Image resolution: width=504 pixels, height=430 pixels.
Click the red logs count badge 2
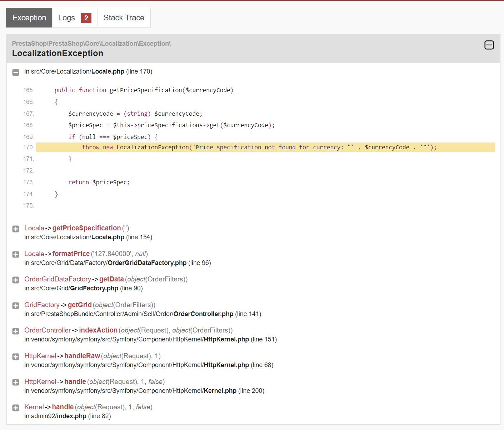click(x=86, y=18)
